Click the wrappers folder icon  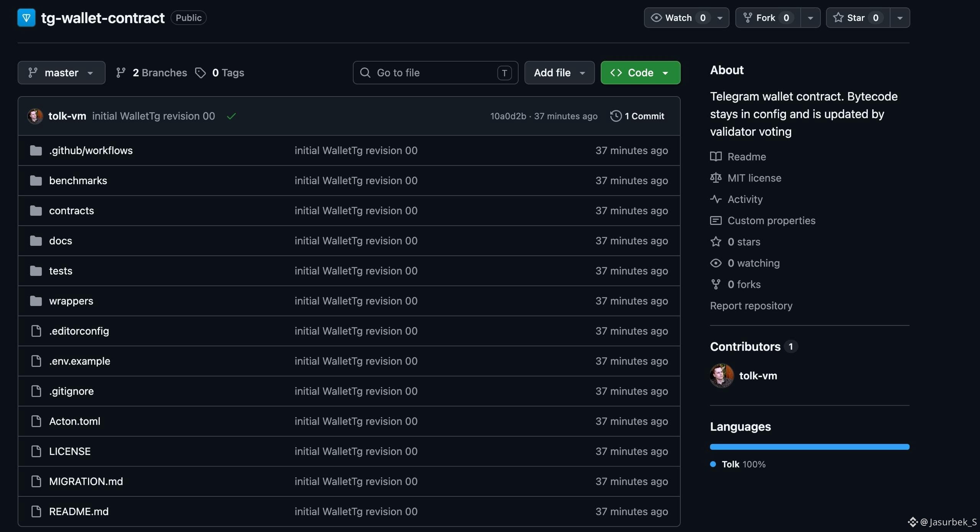[x=36, y=301]
